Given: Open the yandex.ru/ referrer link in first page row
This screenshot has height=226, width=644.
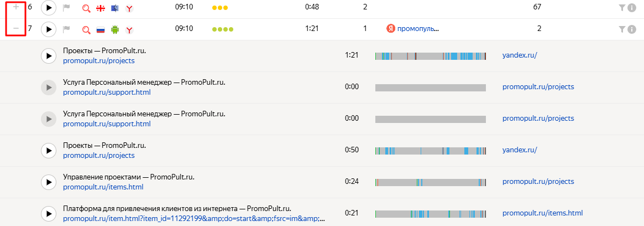Looking at the screenshot, I should click(520, 55).
